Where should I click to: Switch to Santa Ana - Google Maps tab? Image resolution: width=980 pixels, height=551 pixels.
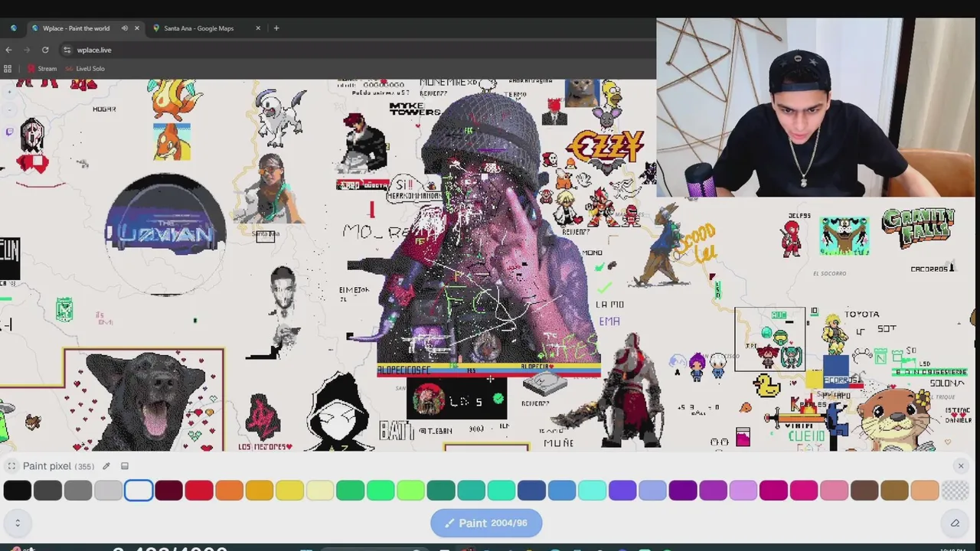click(x=199, y=28)
